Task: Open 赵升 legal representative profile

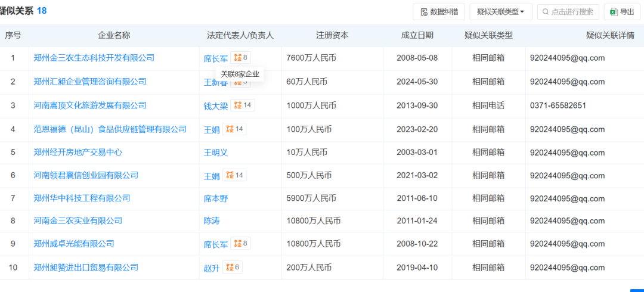Action: (x=212, y=268)
